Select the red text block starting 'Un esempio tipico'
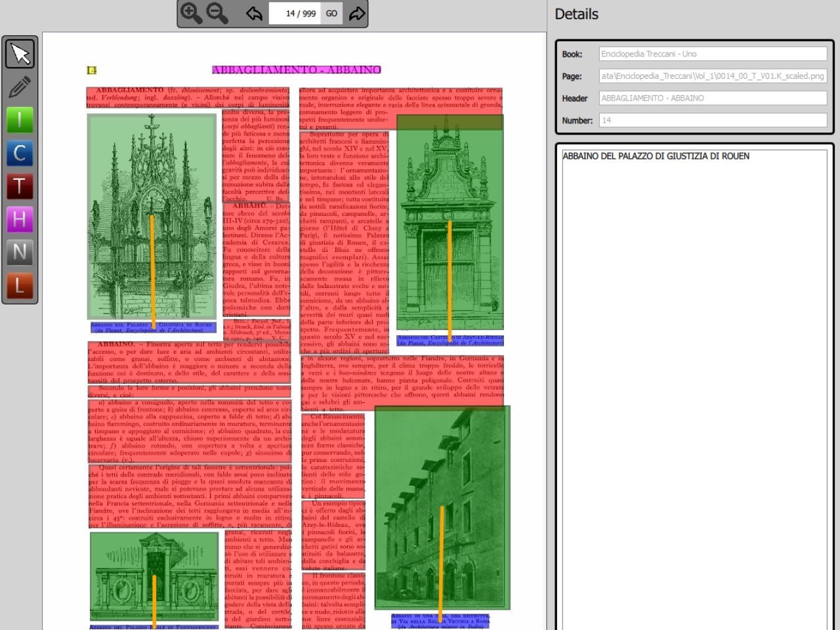Image resolution: width=840 pixels, height=630 pixels. click(333, 536)
